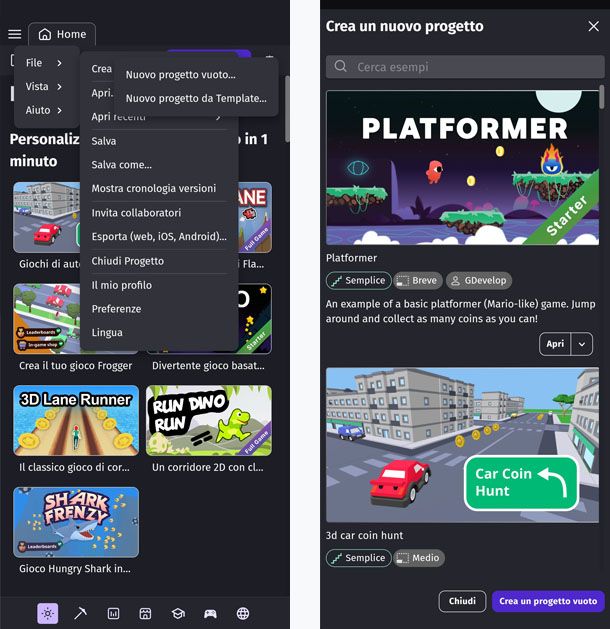The width and height of the screenshot is (610, 629).
Task: Open the Learn graduation cap icon
Action: click(x=178, y=613)
